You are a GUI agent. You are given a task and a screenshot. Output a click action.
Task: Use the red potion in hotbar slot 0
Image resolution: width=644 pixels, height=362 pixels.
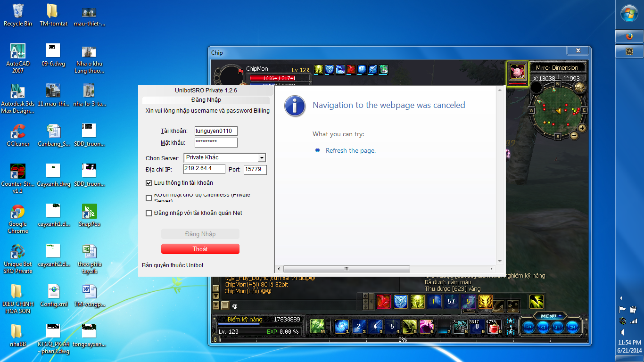[494, 326]
